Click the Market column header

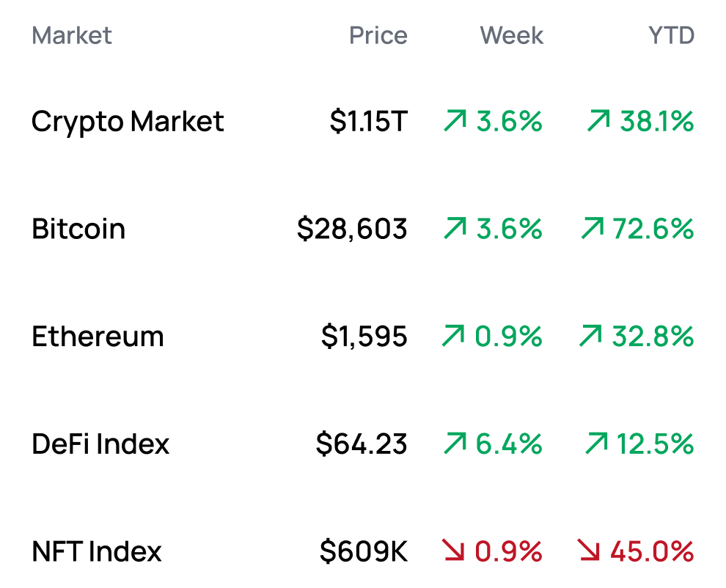tap(72, 35)
